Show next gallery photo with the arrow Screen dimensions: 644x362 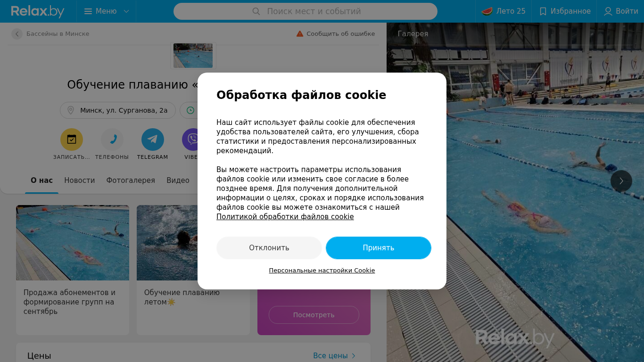tap(621, 181)
